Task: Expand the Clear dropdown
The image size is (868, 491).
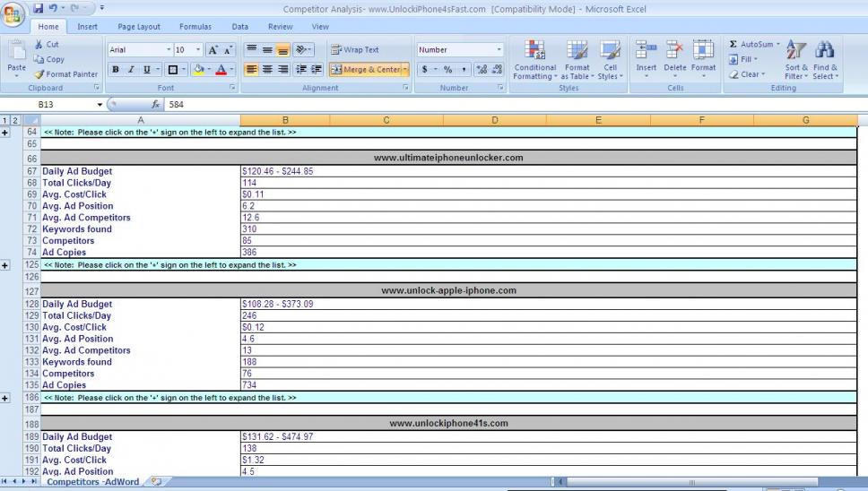Action: [x=763, y=74]
